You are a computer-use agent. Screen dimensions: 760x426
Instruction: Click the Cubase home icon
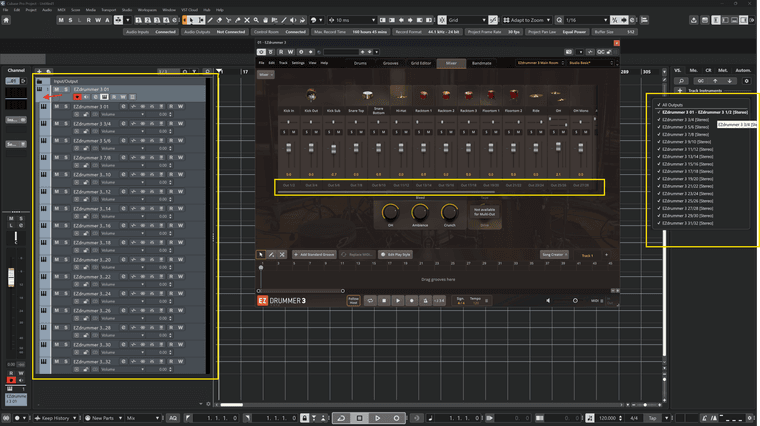point(6,20)
